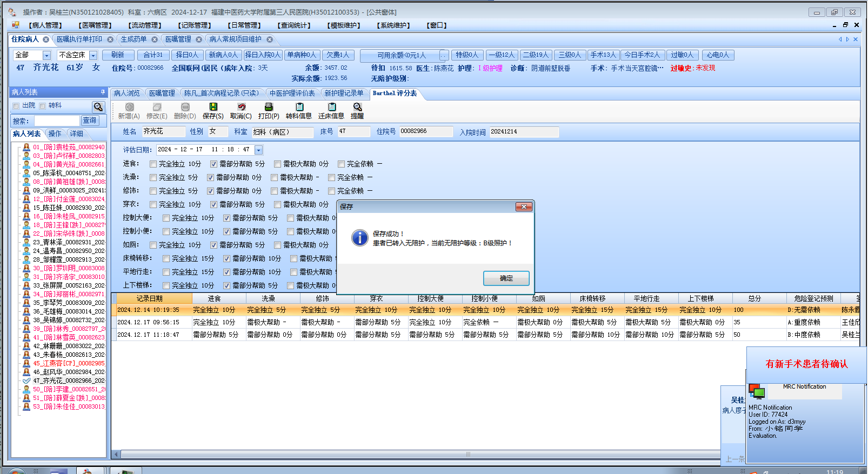868x474 pixels.
Task: Tick the 转科 checkbox
Action: click(42, 106)
